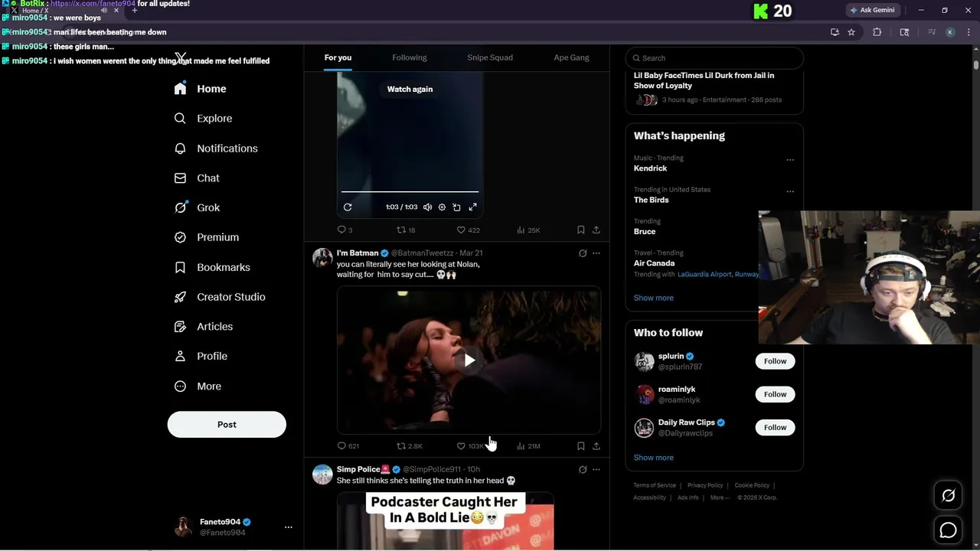Open more options for Kendrick trend
The width and height of the screenshot is (980, 551).
[790, 160]
